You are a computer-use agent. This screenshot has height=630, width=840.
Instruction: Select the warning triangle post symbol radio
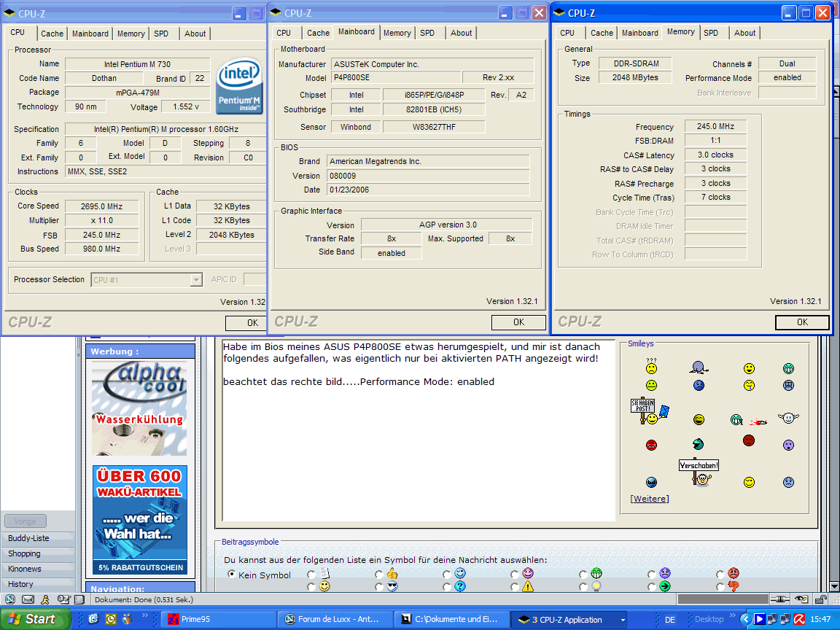click(515, 586)
